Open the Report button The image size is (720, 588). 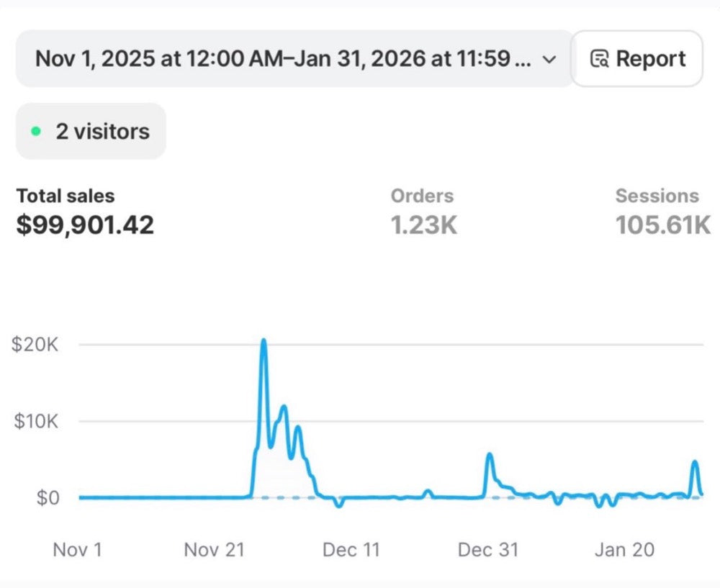tap(637, 59)
